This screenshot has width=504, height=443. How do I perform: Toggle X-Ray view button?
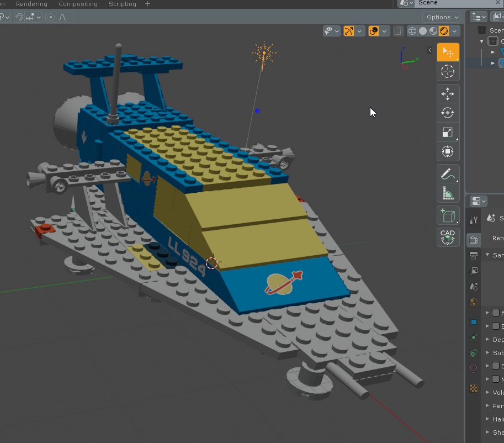point(398,31)
